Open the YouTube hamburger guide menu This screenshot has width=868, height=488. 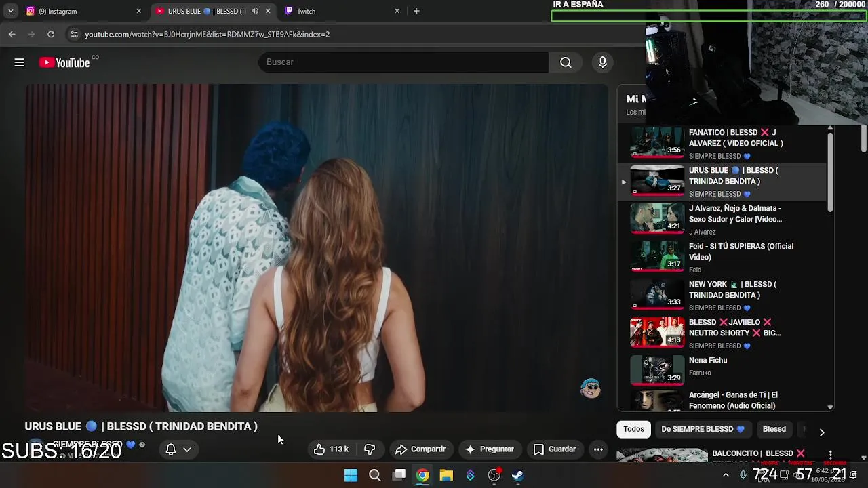coord(20,62)
